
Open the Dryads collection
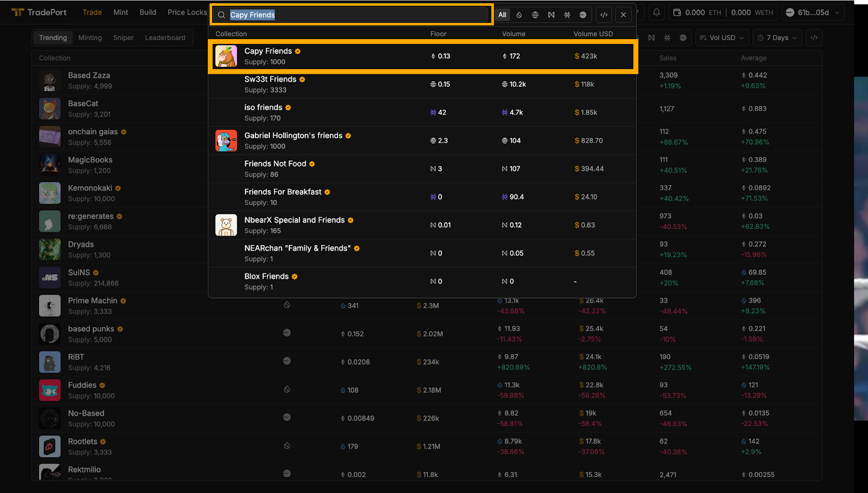[81, 244]
